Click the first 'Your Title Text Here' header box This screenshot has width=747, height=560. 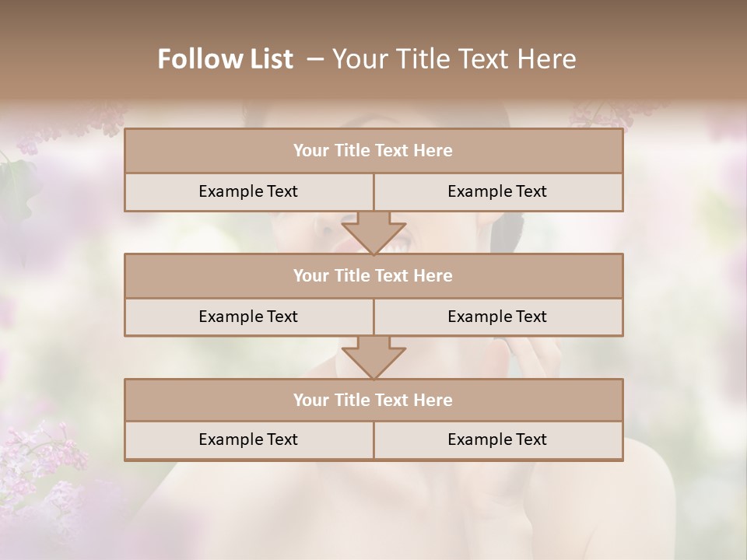[x=373, y=151]
